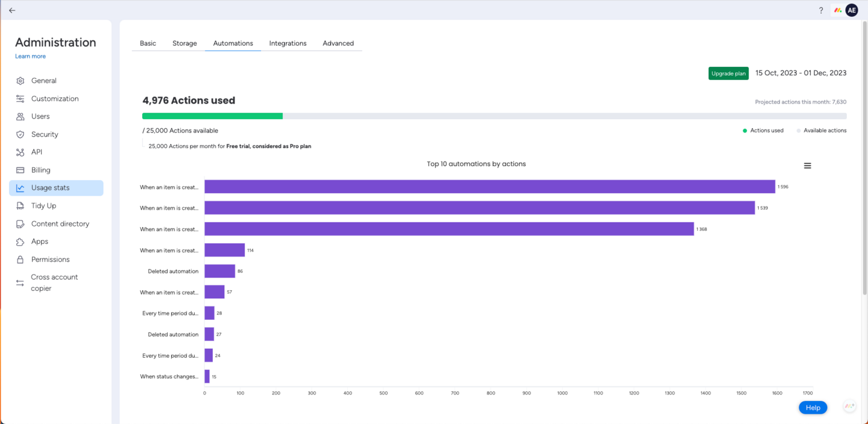Click the 25,000 Actions available text
The width and height of the screenshot is (868, 424).
(180, 131)
